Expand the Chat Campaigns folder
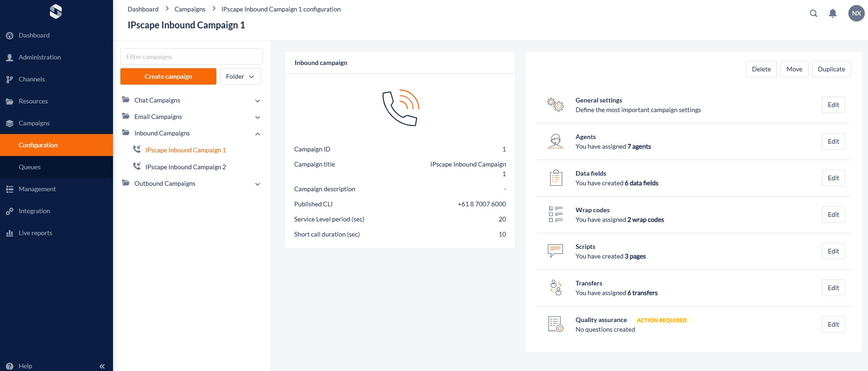 [258, 101]
